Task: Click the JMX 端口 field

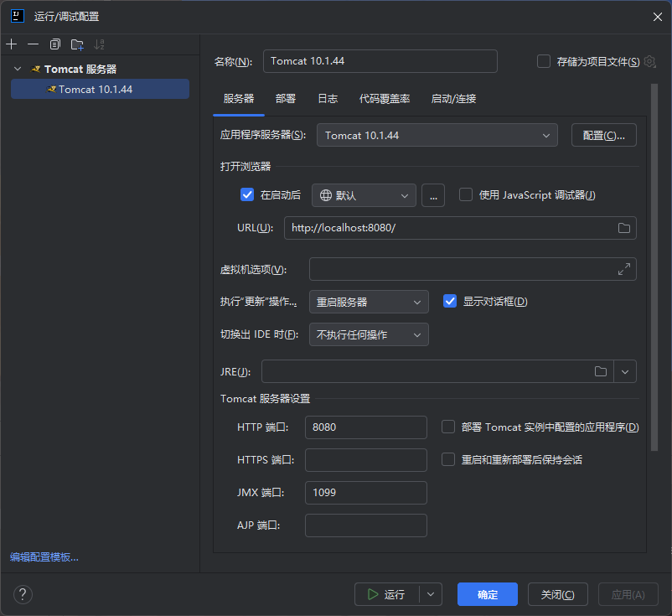Action: [366, 493]
